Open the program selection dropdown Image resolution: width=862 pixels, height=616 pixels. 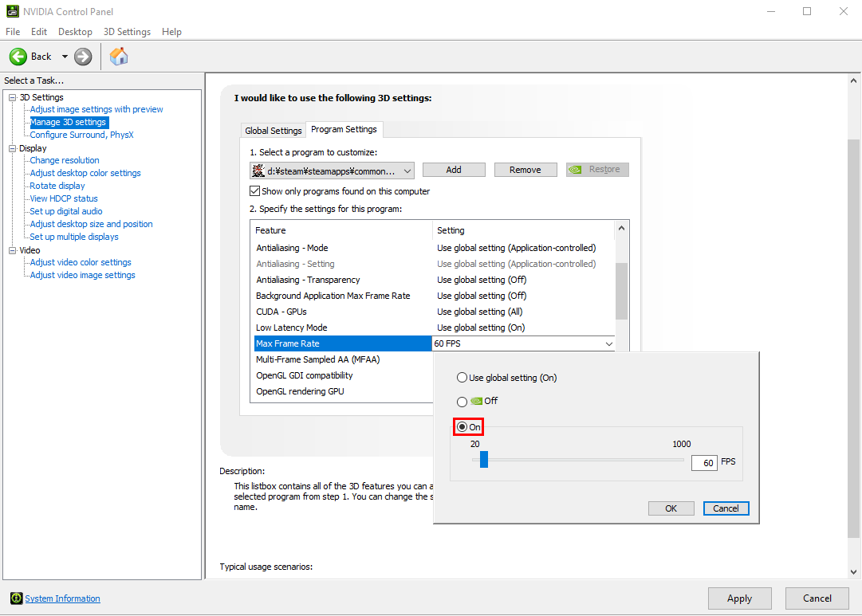[x=332, y=171]
